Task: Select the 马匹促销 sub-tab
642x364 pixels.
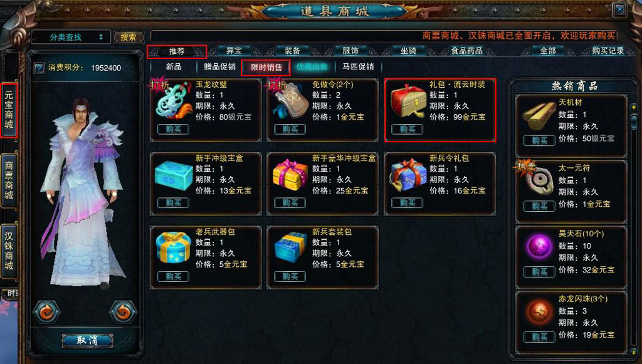Action: click(x=358, y=66)
